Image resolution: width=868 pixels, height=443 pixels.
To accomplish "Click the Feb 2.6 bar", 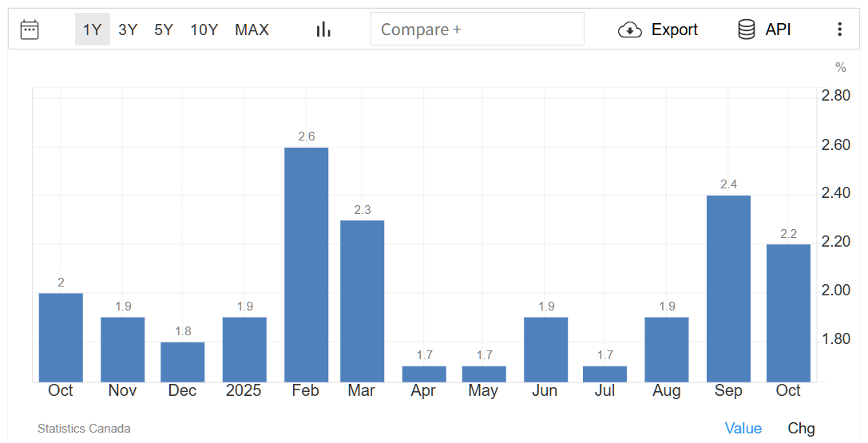I will pyautogui.click(x=306, y=265).
